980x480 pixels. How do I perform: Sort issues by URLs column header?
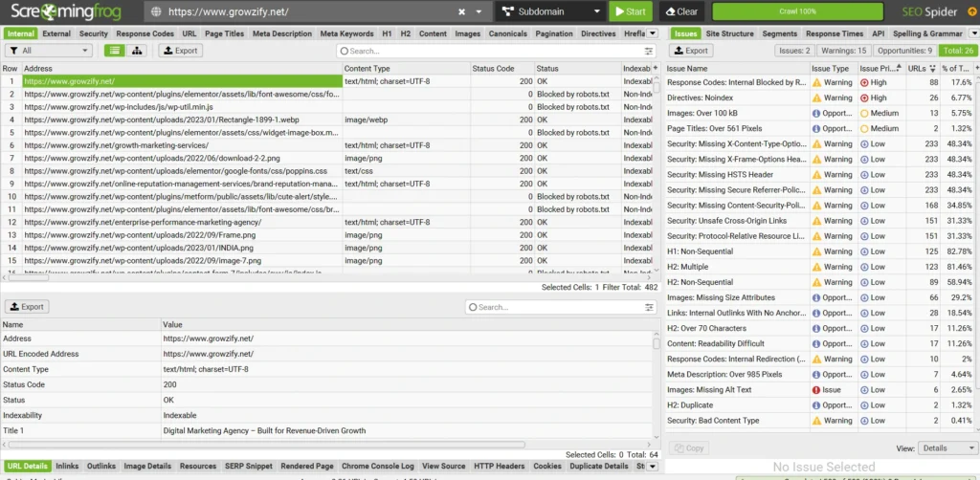click(x=923, y=68)
